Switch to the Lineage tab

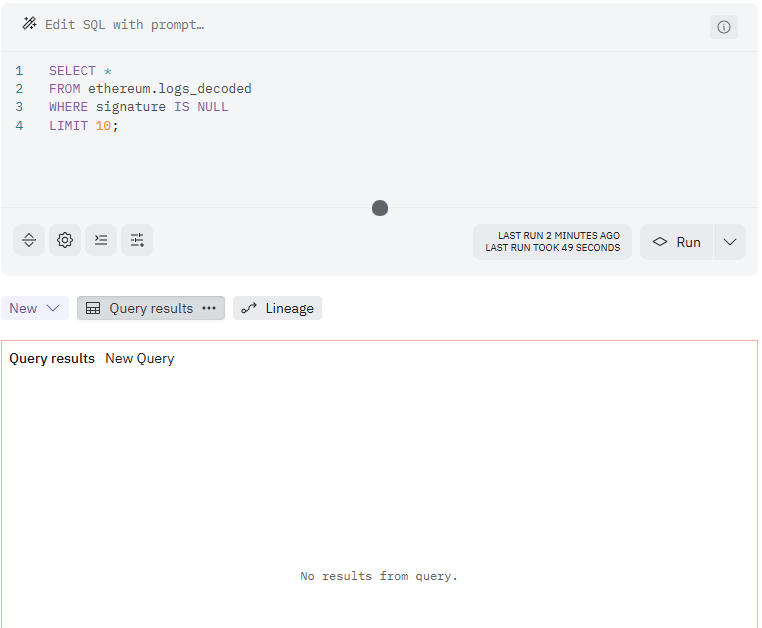(x=277, y=308)
